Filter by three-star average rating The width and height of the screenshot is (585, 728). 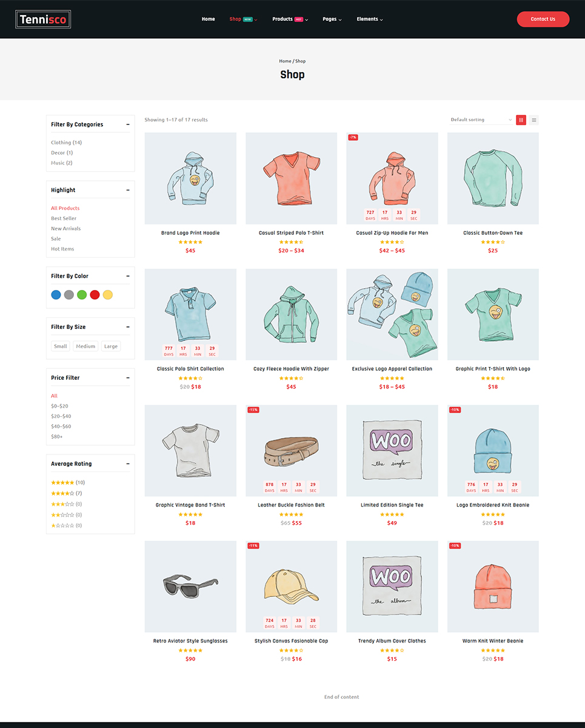click(67, 504)
